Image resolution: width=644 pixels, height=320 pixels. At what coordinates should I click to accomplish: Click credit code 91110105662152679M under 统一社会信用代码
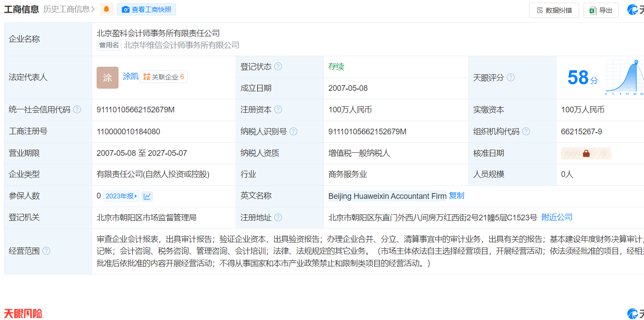(136, 110)
